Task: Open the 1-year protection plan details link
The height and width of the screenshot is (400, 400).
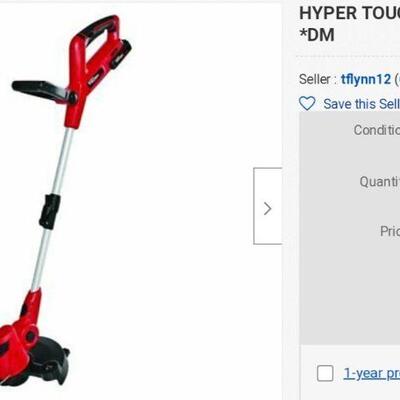Action: pos(372,374)
